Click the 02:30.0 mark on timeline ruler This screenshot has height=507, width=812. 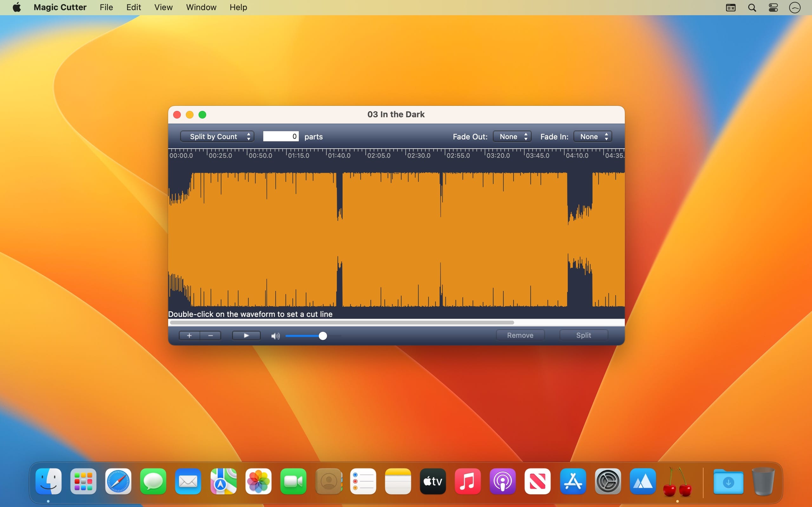(x=418, y=155)
